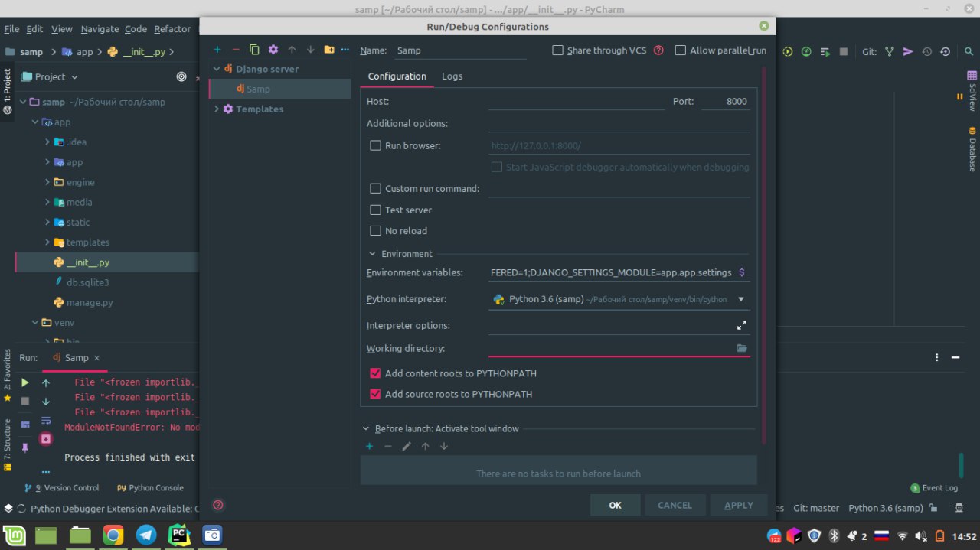Image resolution: width=980 pixels, height=550 pixels.
Task: Open Project view dropdown
Action: (50, 76)
